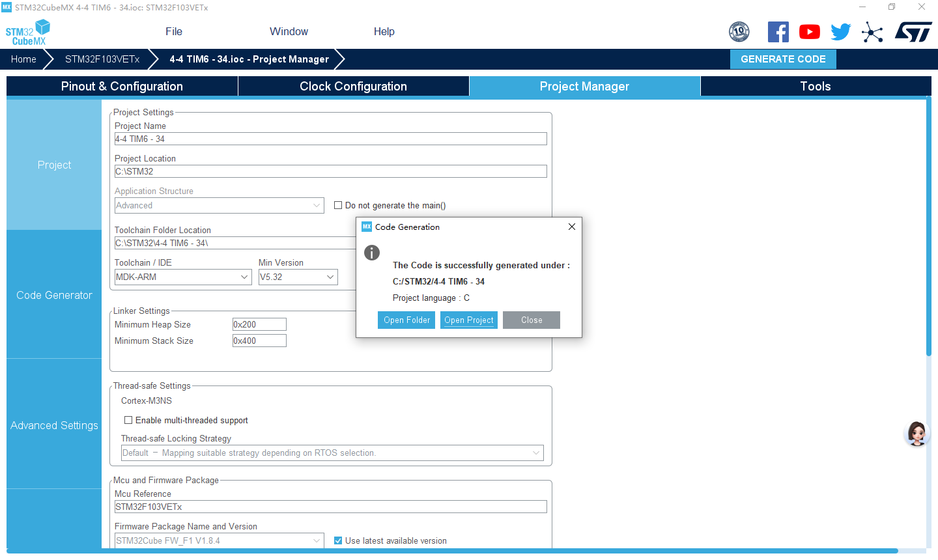
Task: Click the Minimum Heap Size field
Action: tap(259, 324)
